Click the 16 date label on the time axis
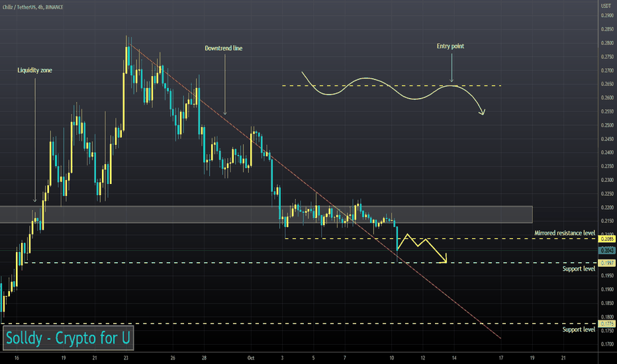 pyautogui.click(x=17, y=357)
